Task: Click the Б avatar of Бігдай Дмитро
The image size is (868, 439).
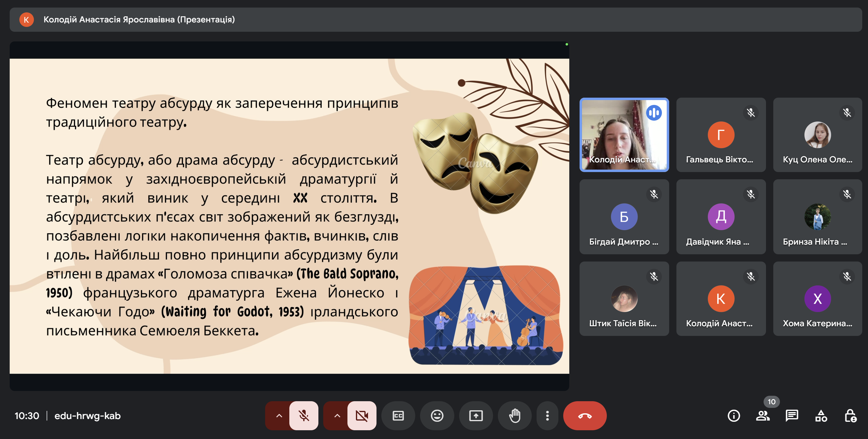Action: [624, 217]
